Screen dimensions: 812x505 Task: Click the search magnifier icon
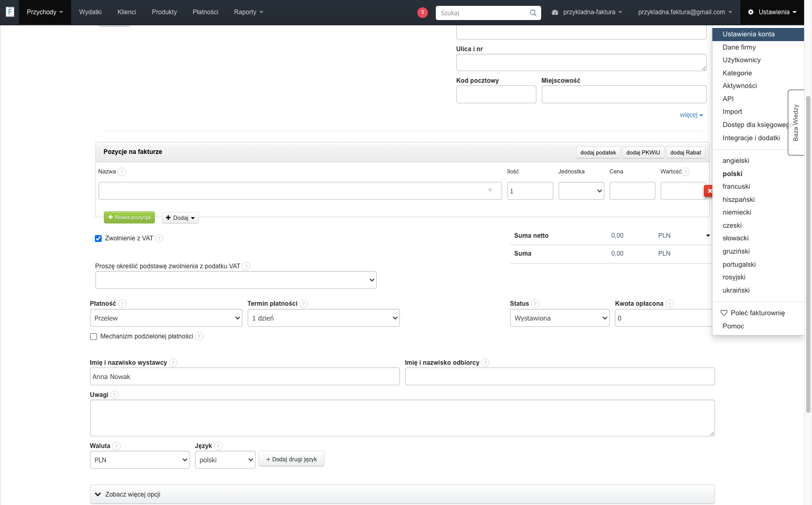pyautogui.click(x=533, y=13)
